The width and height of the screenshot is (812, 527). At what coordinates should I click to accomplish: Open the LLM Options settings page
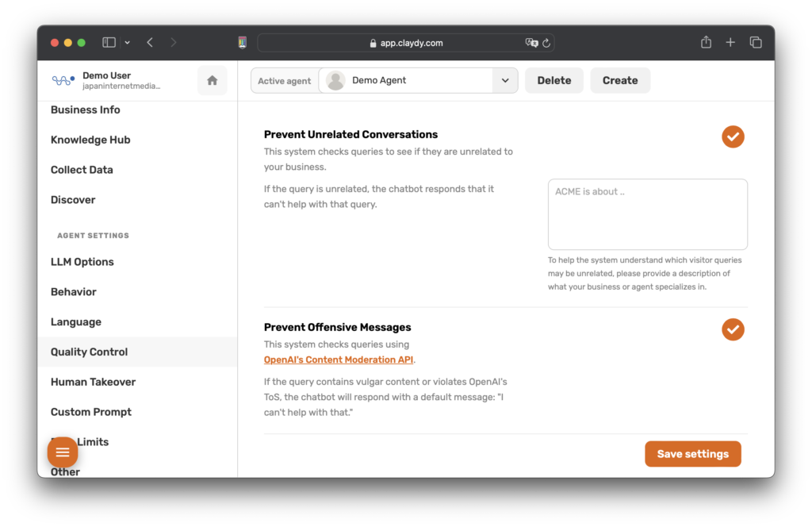pos(82,262)
